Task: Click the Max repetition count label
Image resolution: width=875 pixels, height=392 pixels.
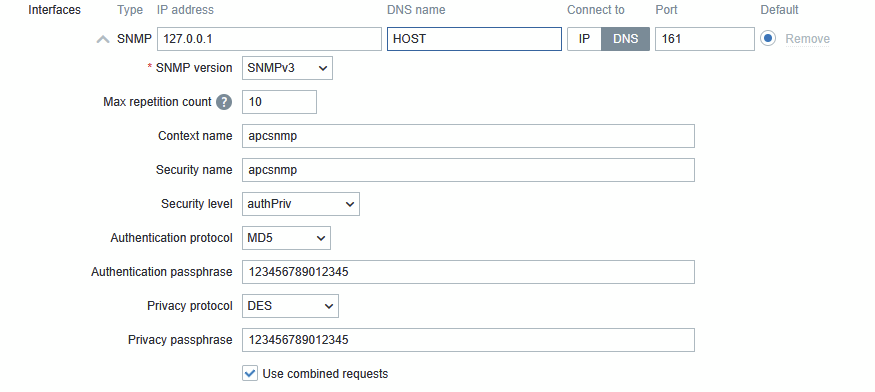Action: [157, 102]
